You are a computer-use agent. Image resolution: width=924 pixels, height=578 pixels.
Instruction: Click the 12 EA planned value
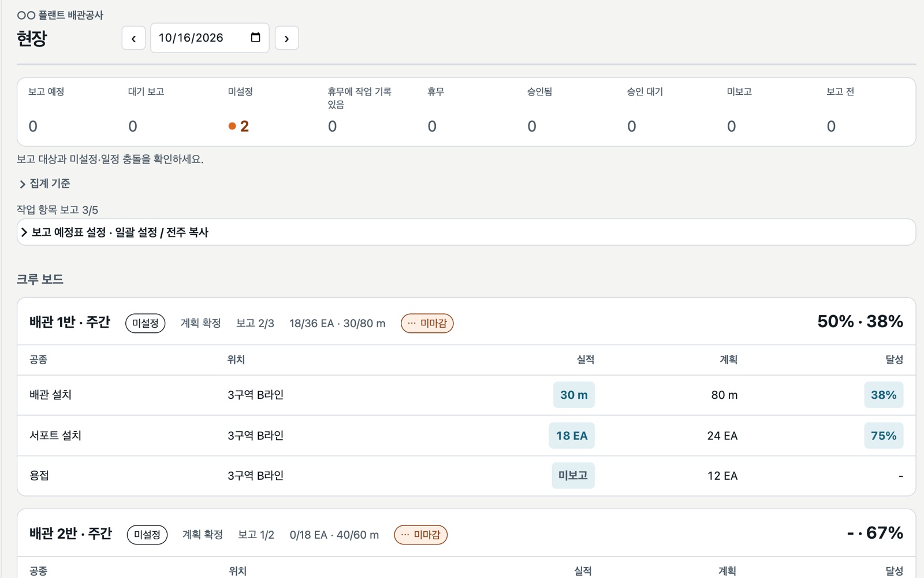pyautogui.click(x=722, y=476)
